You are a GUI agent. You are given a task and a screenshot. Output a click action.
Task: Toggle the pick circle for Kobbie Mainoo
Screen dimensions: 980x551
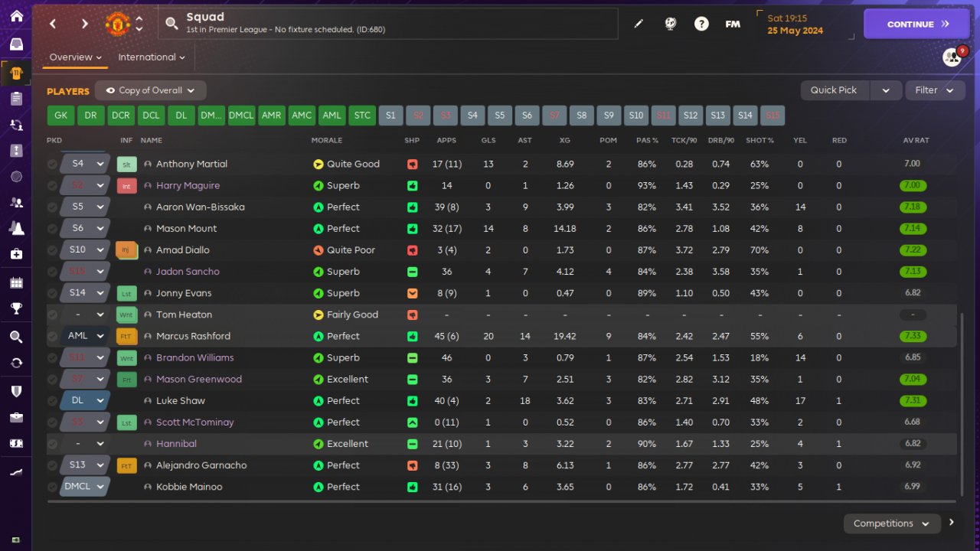click(x=52, y=487)
